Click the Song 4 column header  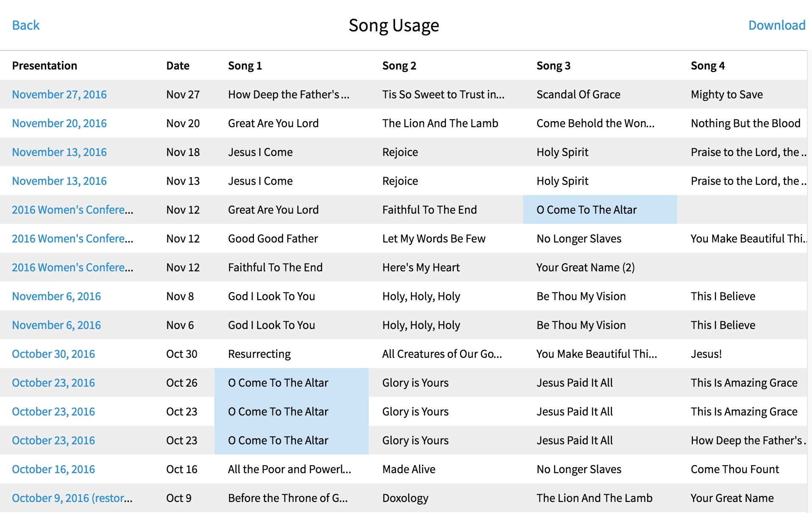[708, 66]
